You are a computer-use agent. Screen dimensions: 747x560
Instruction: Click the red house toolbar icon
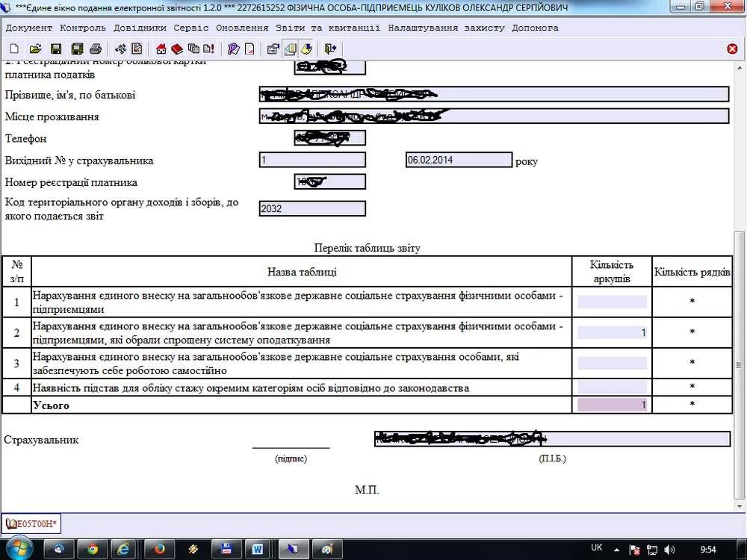tap(161, 49)
